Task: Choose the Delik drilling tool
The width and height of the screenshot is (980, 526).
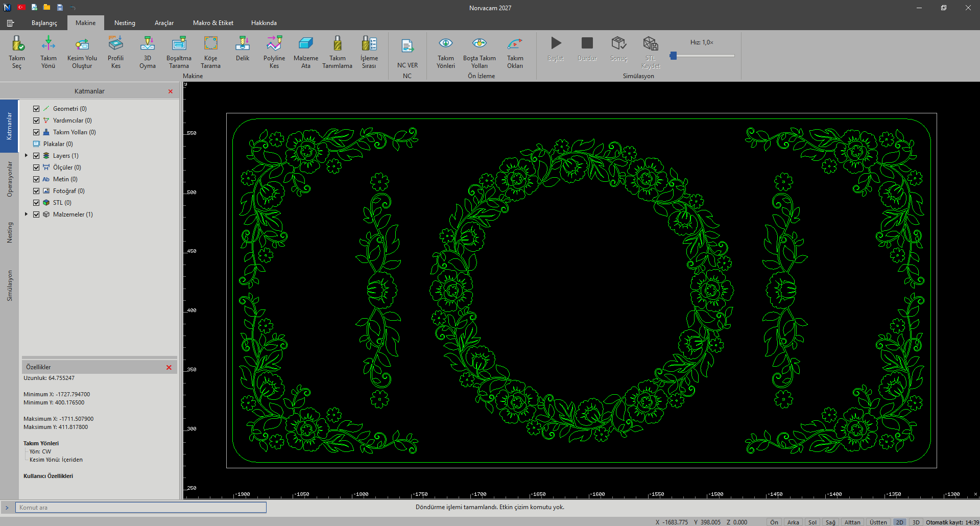Action: tap(243, 49)
